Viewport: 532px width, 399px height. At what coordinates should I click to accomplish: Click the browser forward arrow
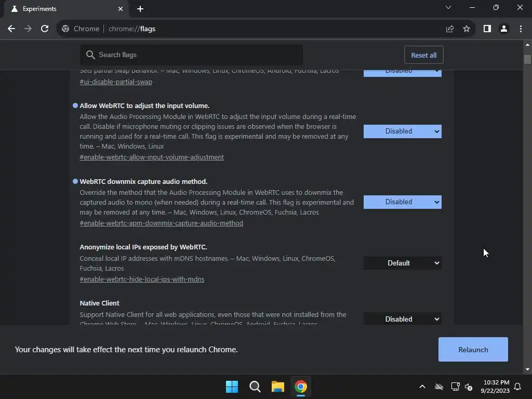pyautogui.click(x=28, y=29)
